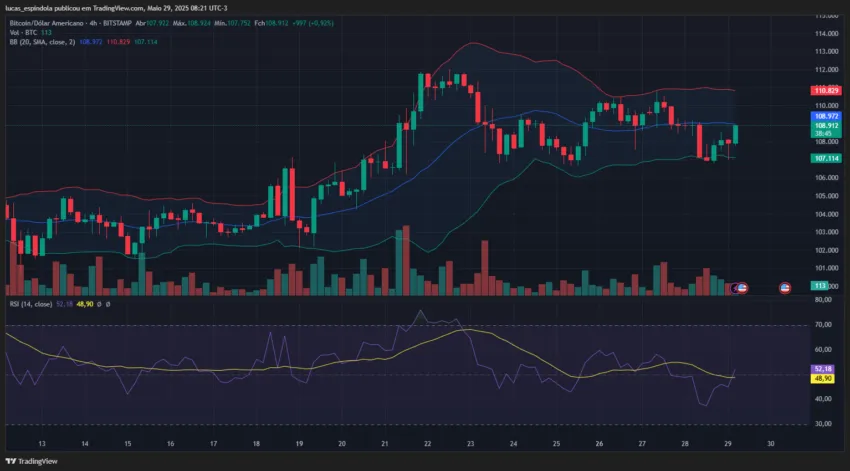Click the Vol · BTC indicator legend
850x471 pixels.
(x=23, y=33)
